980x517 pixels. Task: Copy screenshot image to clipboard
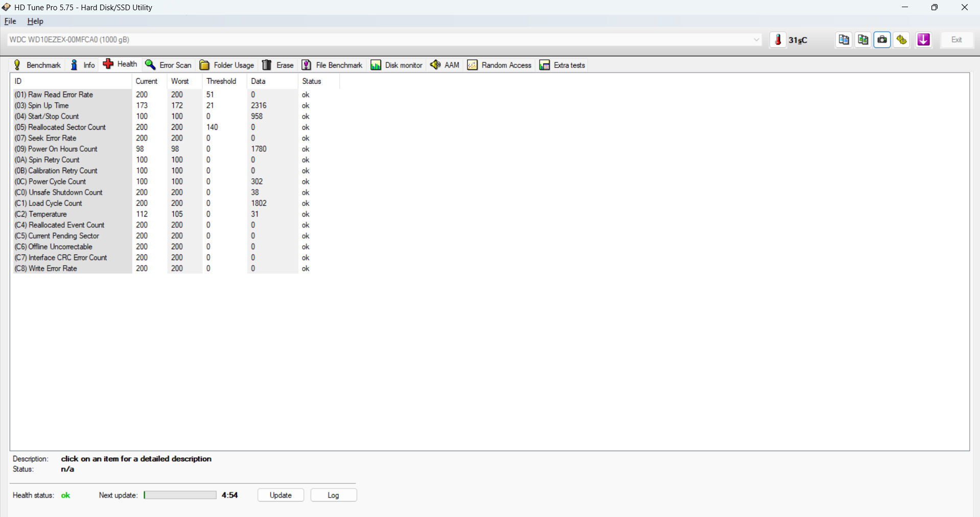(863, 40)
